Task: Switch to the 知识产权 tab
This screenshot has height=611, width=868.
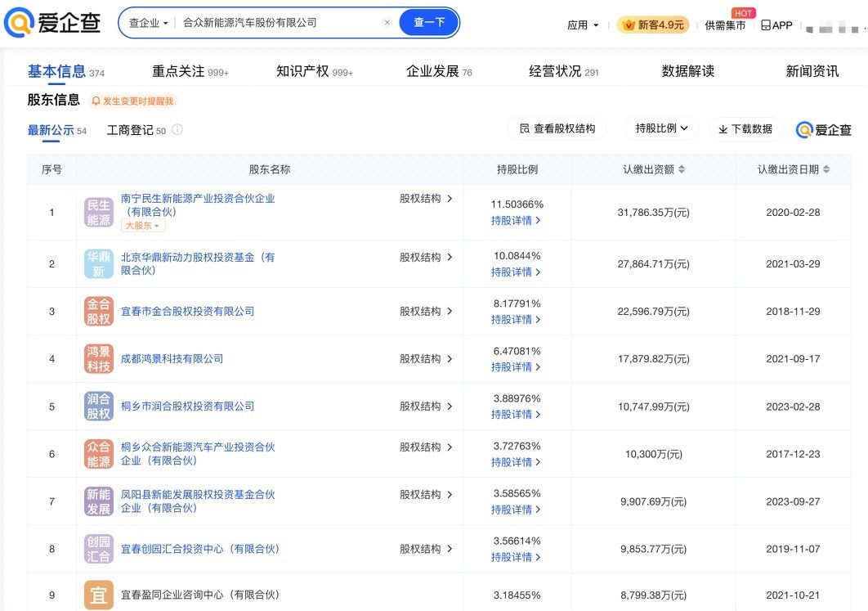Action: 314,71
